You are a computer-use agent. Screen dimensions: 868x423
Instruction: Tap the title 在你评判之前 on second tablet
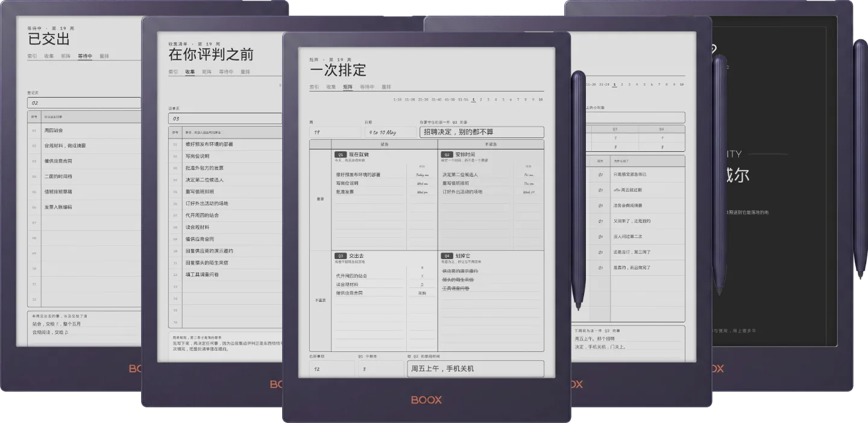211,54
